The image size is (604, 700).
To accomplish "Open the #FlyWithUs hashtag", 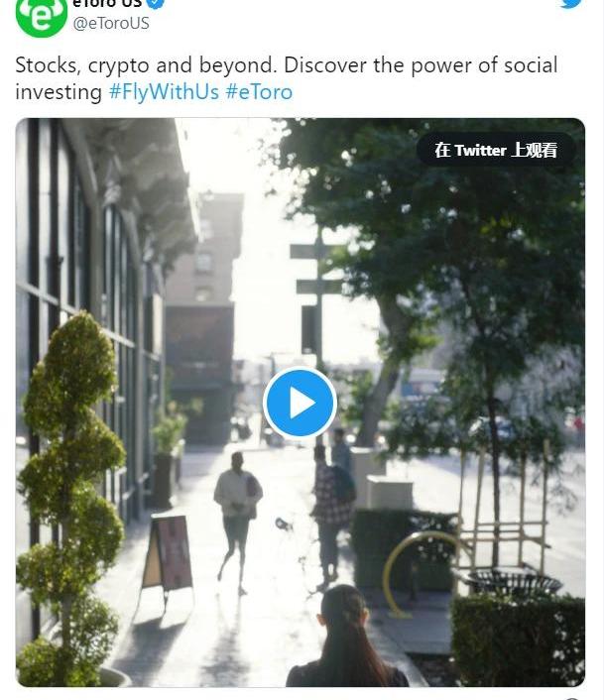I will 164,92.
